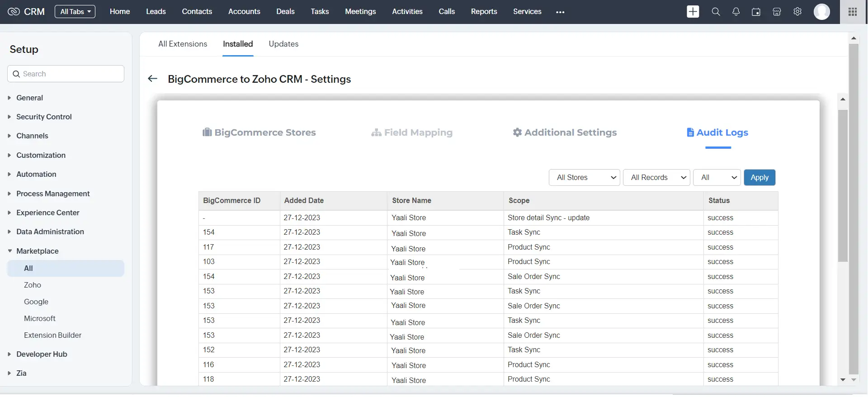Open the calendar icon in top bar
Image resolution: width=868 pixels, height=397 pixels.
756,12
